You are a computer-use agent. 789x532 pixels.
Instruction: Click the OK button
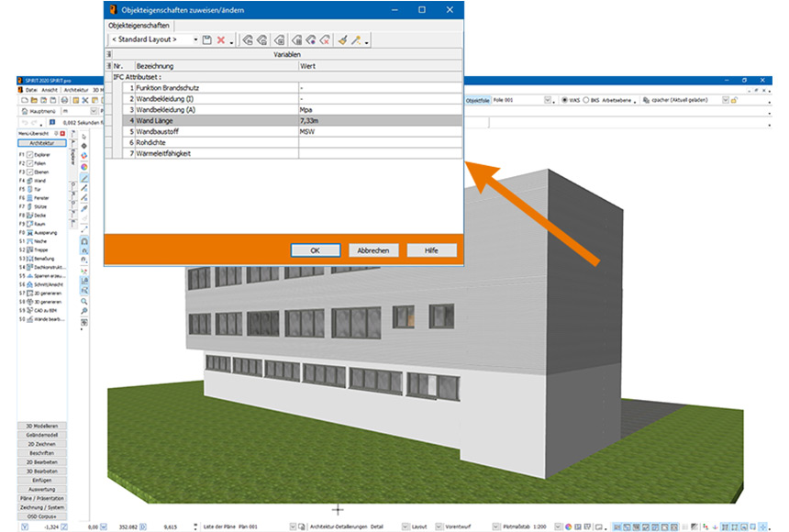(315, 249)
